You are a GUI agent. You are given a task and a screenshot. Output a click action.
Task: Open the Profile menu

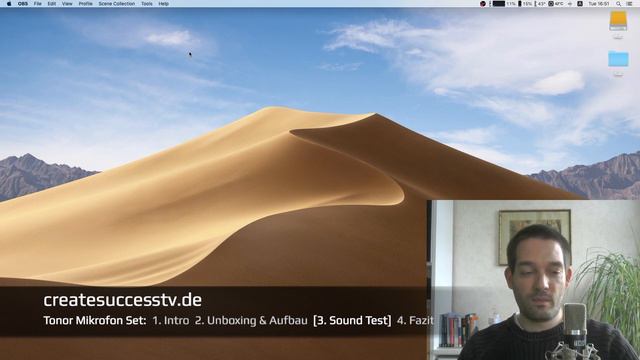point(85,4)
